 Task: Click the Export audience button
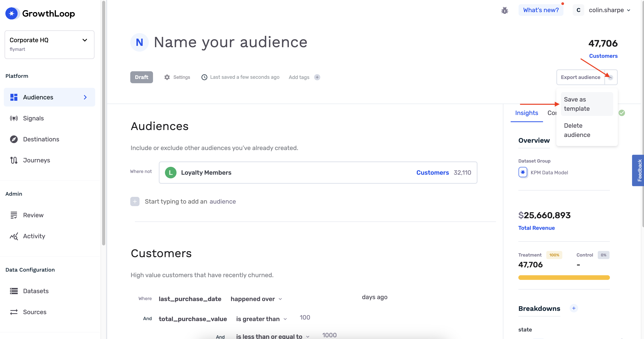point(580,77)
